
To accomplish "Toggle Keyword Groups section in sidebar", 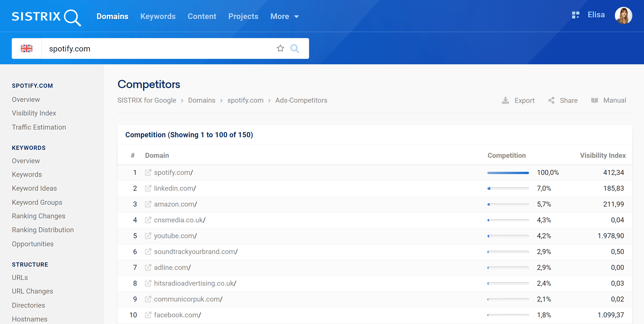I will (37, 202).
